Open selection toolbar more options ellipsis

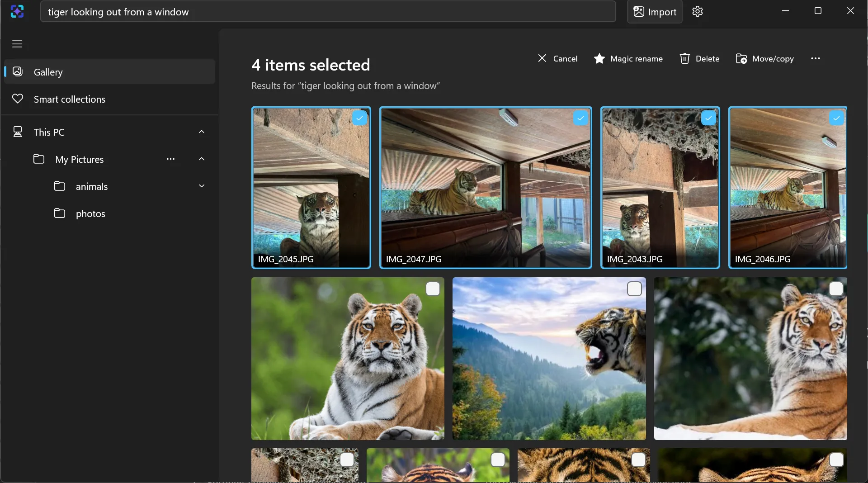(x=815, y=58)
